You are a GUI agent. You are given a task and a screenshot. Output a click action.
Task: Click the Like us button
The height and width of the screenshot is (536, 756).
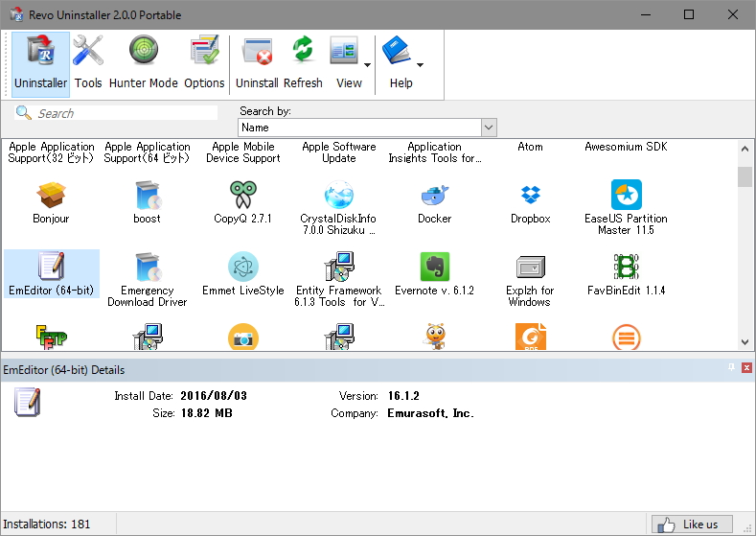pos(692,524)
